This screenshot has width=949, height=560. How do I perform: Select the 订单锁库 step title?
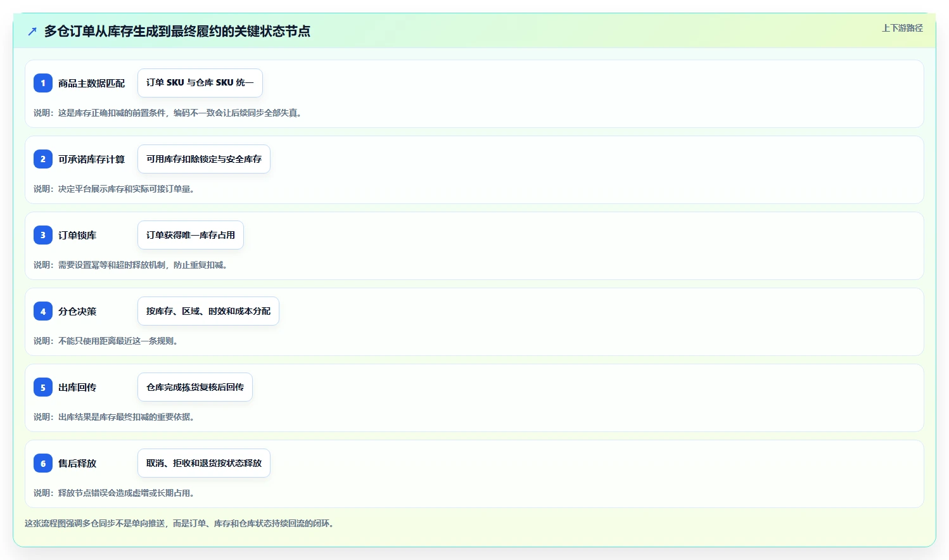[x=77, y=235]
